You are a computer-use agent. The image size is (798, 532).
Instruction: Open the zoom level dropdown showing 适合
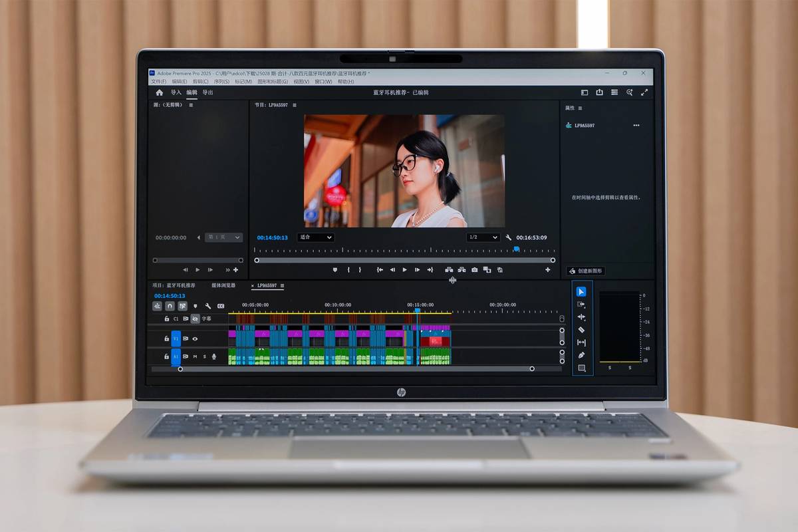315,237
